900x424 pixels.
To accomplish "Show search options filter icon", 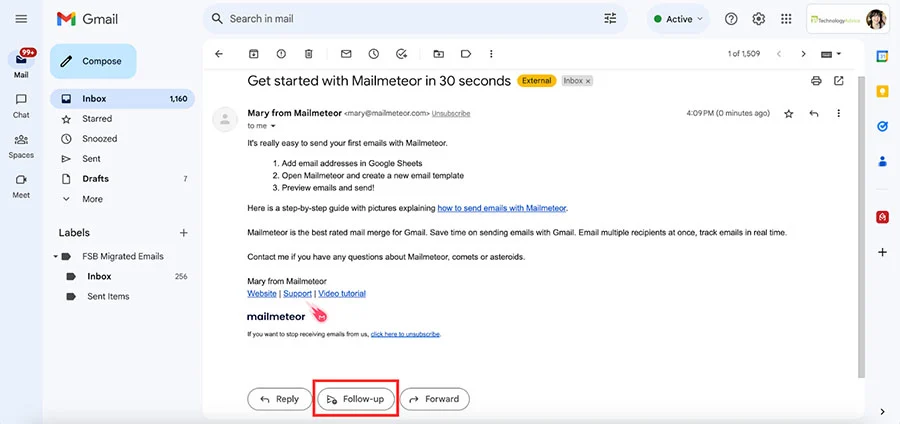I will click(610, 19).
